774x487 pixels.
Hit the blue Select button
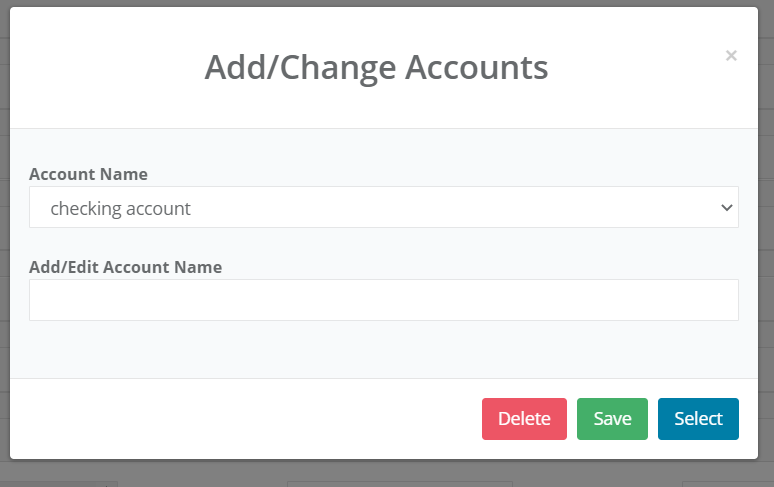[698, 419]
